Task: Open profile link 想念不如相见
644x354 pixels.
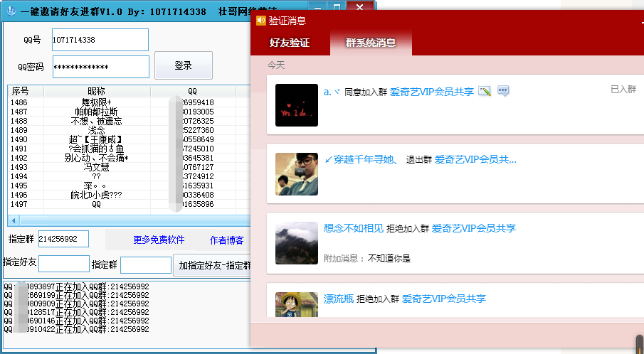Action: (353, 228)
